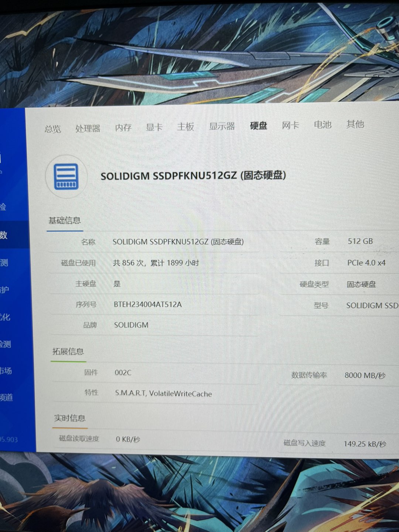Select the 名称 row's SOLIDIGM SSDPFKNU512GZ value
This screenshot has width=399, height=532.
coord(178,242)
